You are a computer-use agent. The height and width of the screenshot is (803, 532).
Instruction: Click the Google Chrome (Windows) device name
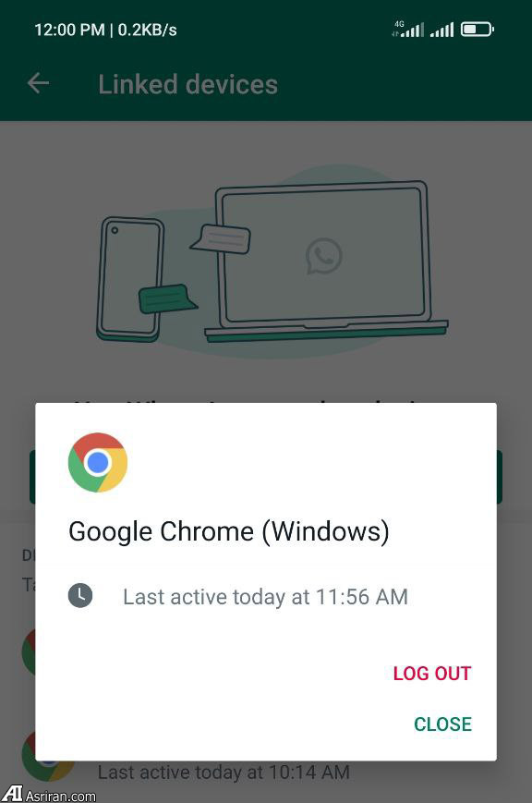(229, 531)
